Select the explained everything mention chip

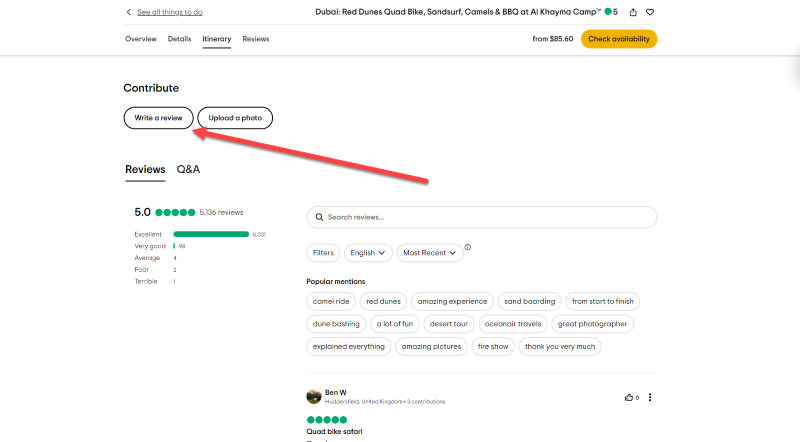[348, 347]
